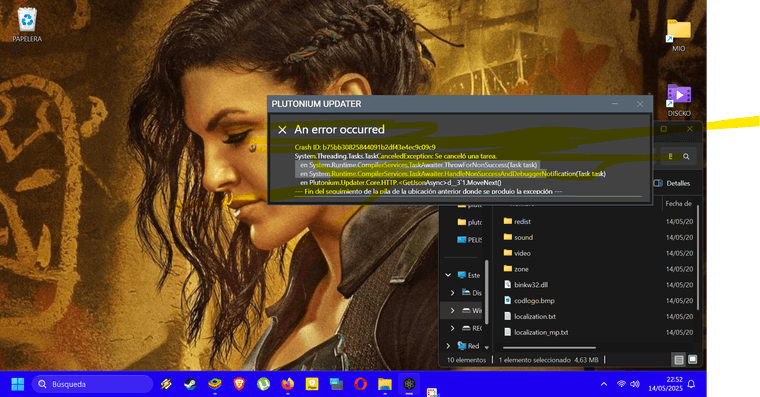This screenshot has width=760, height=397.
Task: Select the Crash ID line in updater
Action: point(365,147)
